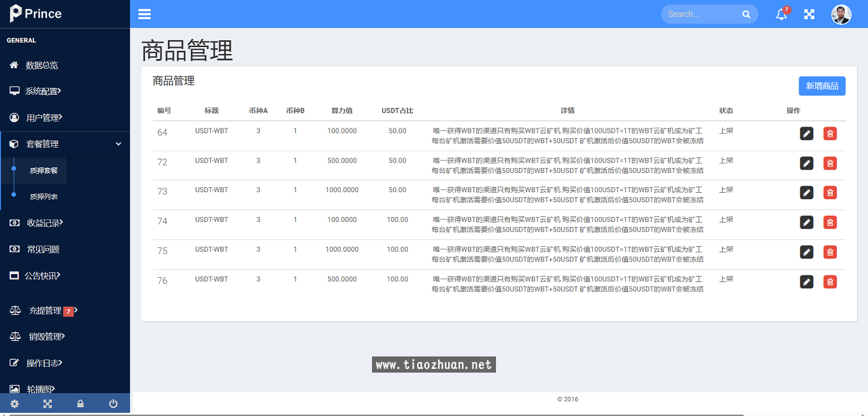Click the user avatar in top bar
Screen dimensions: 868x416
[x=841, y=14]
